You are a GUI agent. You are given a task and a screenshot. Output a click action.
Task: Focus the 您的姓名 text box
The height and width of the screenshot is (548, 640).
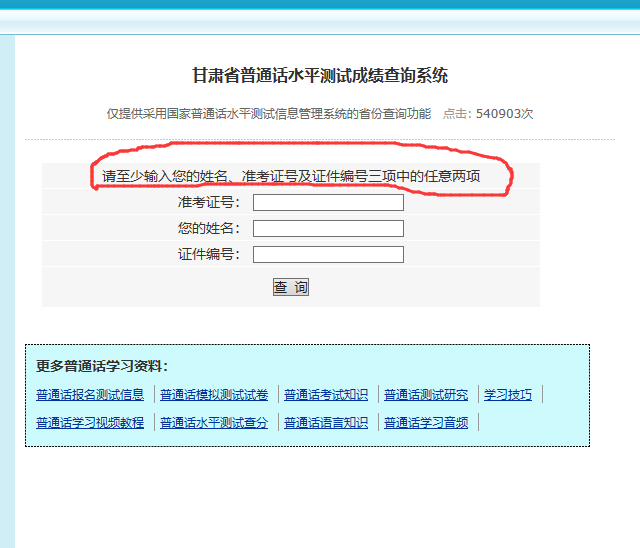[x=328, y=228]
